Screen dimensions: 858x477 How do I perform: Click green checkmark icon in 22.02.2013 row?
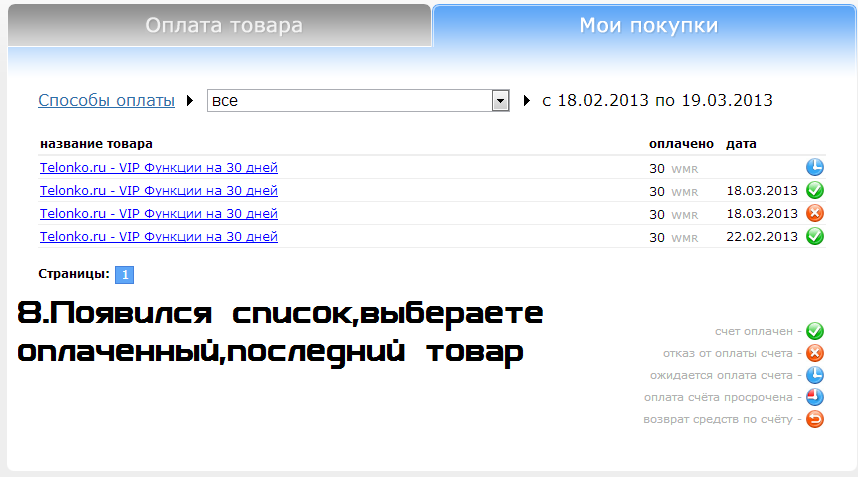[x=815, y=236]
